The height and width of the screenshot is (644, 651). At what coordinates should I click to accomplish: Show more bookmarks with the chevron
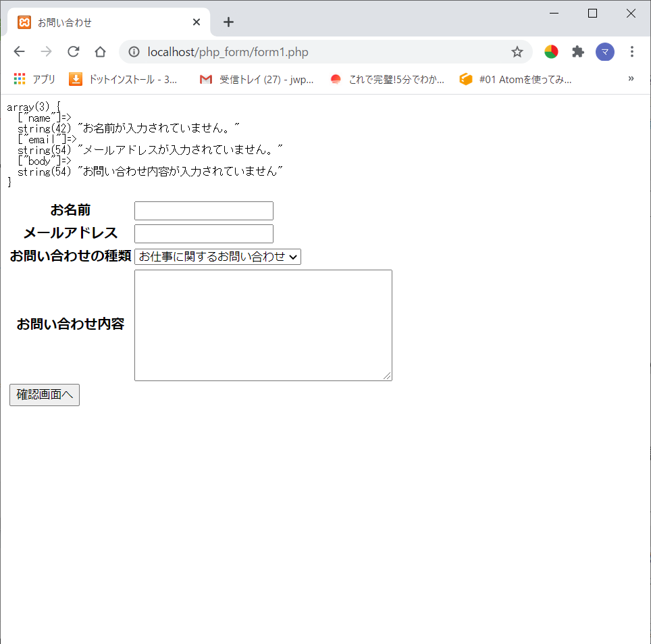(x=631, y=78)
